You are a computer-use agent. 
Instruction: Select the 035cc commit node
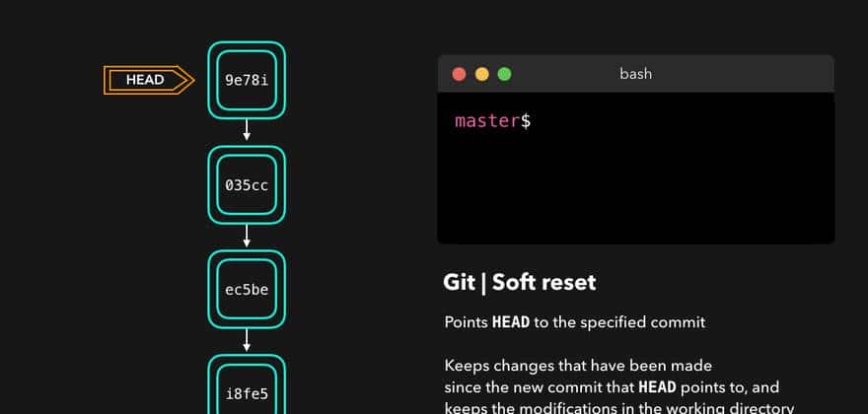click(247, 184)
